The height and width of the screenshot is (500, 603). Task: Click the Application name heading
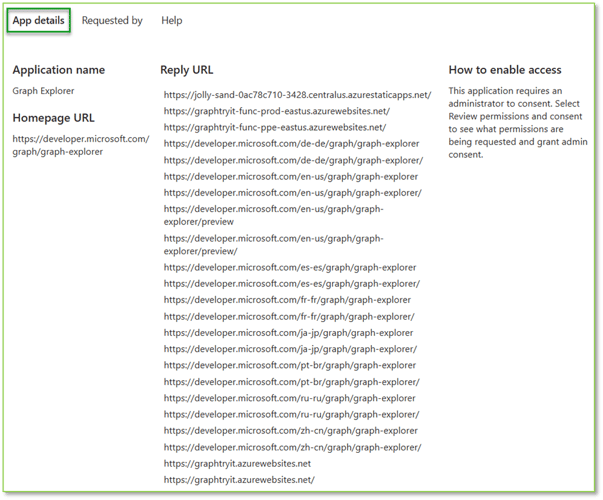pyautogui.click(x=58, y=70)
